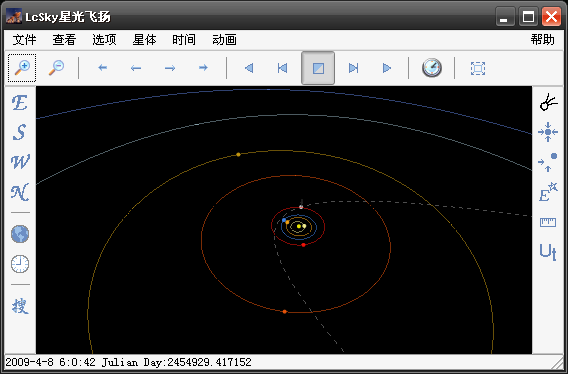
Task: Toggle the Ut universal time icon
Action: tap(548, 252)
